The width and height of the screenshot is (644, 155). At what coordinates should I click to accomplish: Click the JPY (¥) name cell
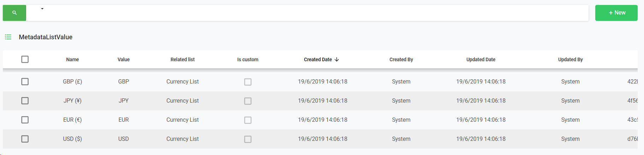coord(72,101)
